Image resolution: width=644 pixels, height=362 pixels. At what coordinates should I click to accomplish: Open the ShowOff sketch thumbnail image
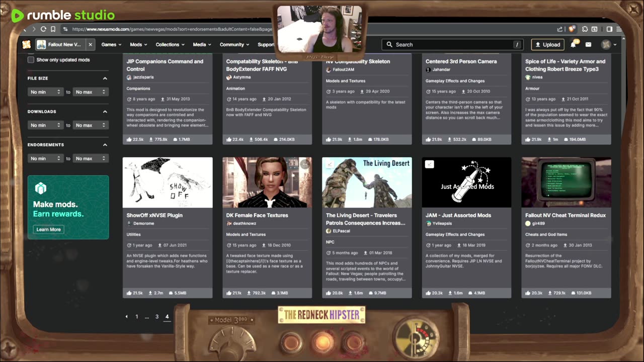(x=168, y=182)
